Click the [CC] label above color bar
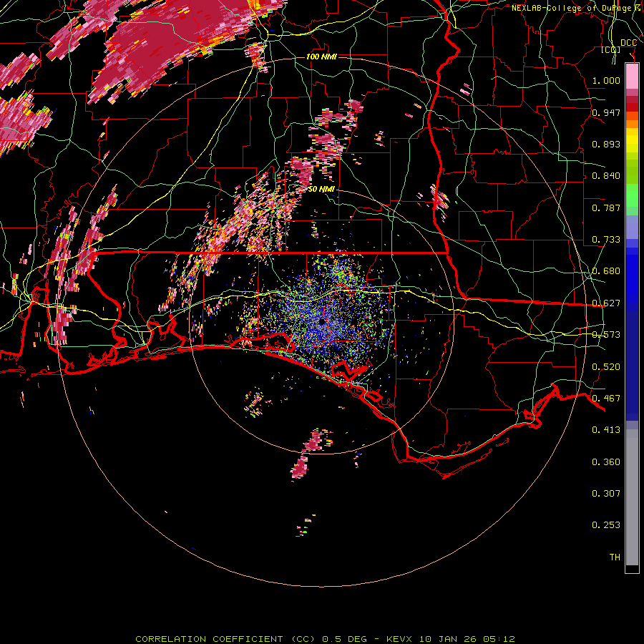The width and height of the screenshot is (644, 644). (611, 50)
